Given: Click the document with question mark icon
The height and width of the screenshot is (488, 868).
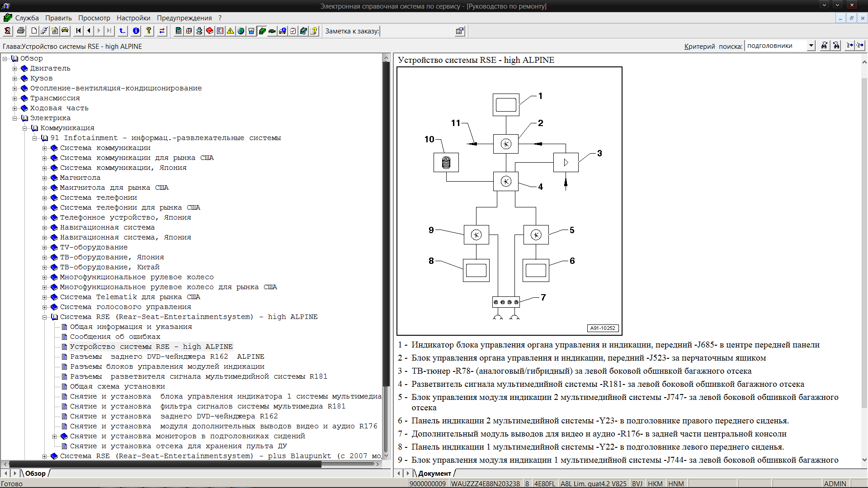Looking at the screenshot, I should click(x=314, y=31).
